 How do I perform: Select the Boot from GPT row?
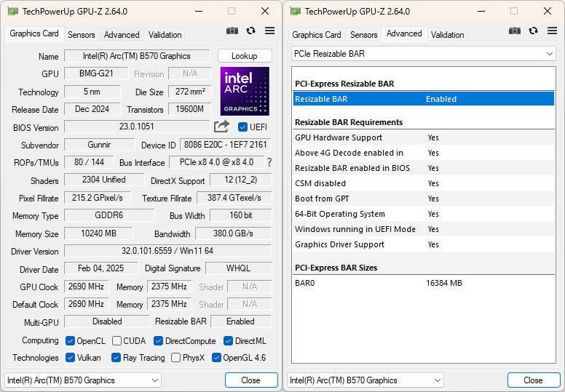point(424,199)
